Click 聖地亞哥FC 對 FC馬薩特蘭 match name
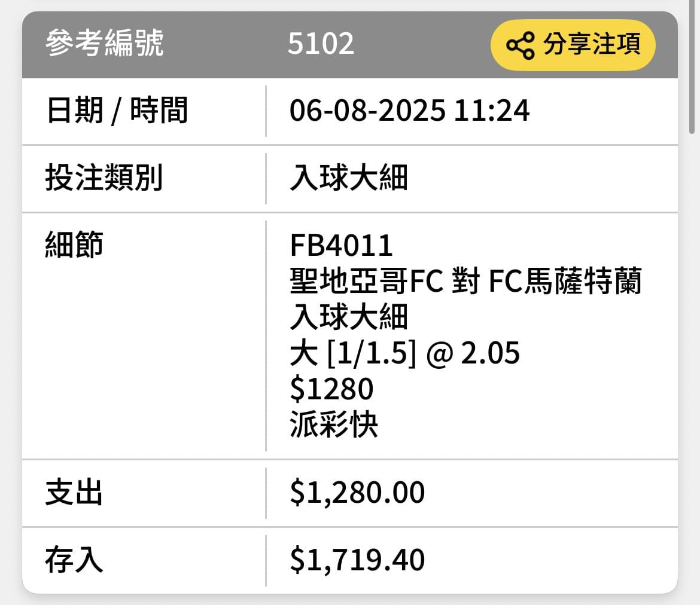Viewport: 700px width, 605px height. [x=465, y=281]
